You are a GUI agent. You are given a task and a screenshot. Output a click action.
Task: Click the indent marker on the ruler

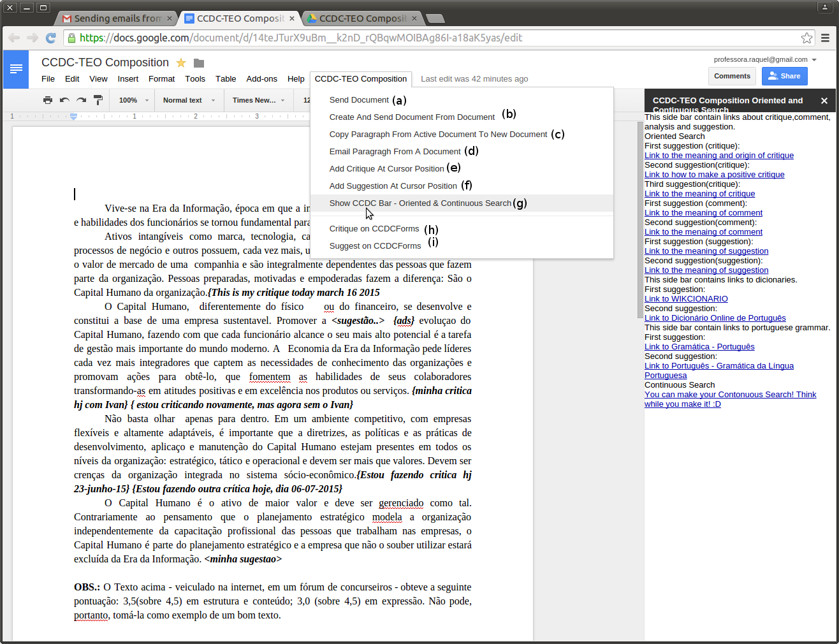click(73, 117)
